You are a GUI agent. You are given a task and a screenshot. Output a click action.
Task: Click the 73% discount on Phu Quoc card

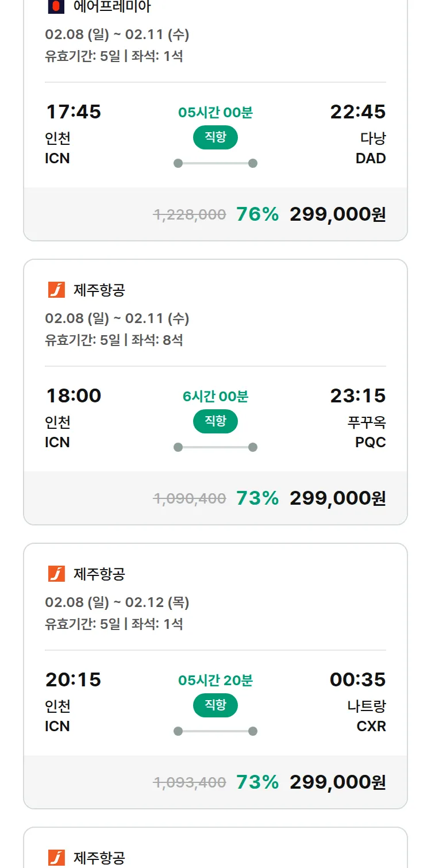pos(257,498)
